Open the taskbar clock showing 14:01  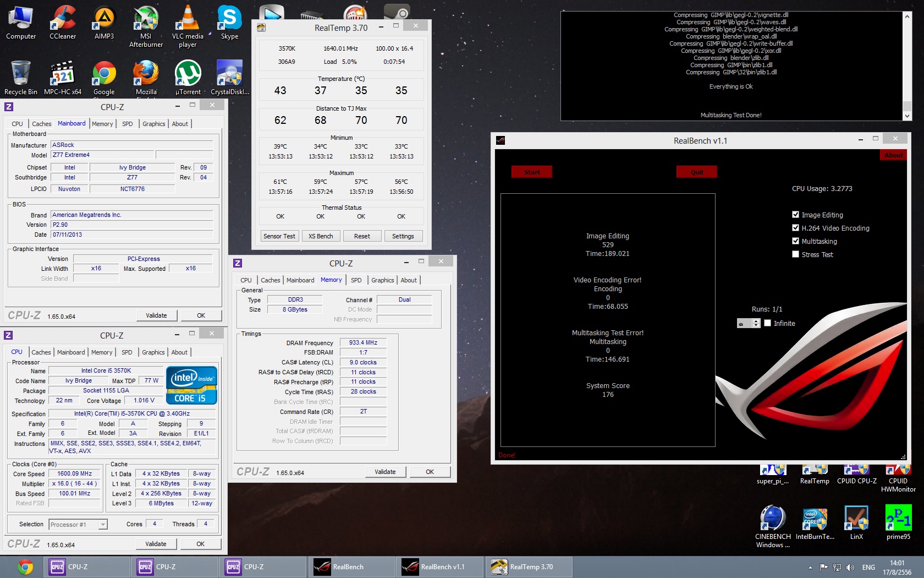pyautogui.click(x=897, y=568)
